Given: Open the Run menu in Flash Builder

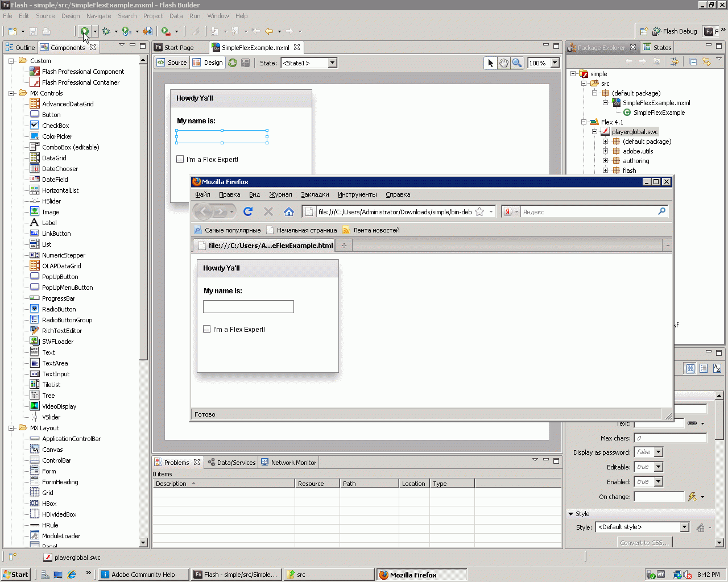Looking at the screenshot, I should [195, 16].
